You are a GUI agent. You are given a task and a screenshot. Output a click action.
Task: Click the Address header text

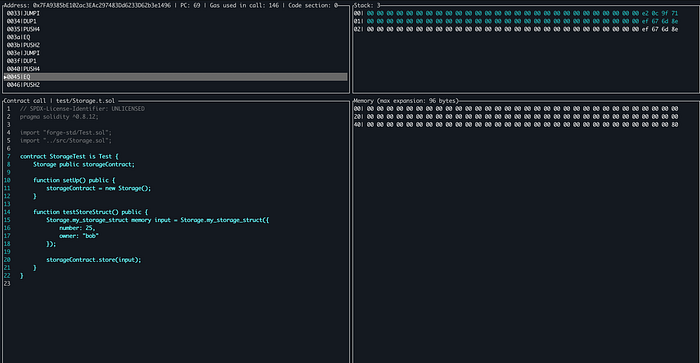[x=87, y=5]
